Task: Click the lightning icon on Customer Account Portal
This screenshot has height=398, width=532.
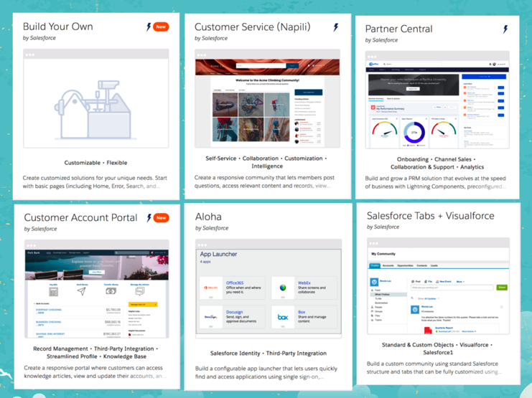Action: 149,218
